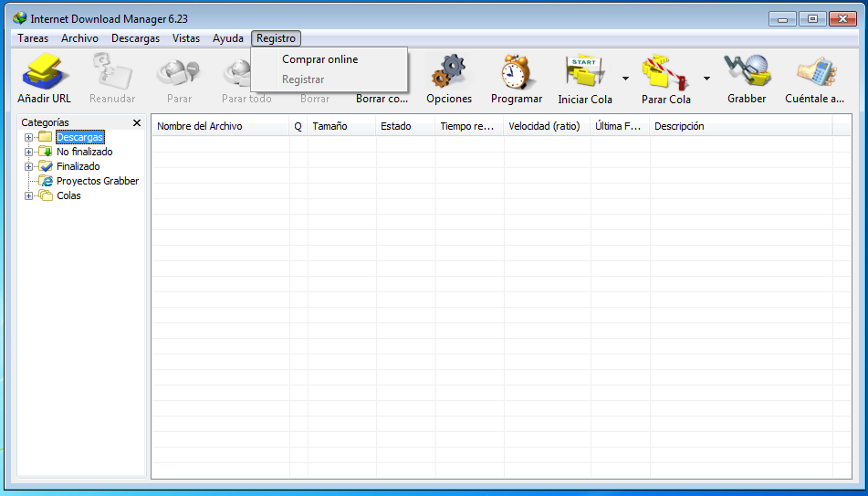Select Proyectos Grabber tree item
Image resolution: width=868 pixels, height=496 pixels.
tap(98, 181)
